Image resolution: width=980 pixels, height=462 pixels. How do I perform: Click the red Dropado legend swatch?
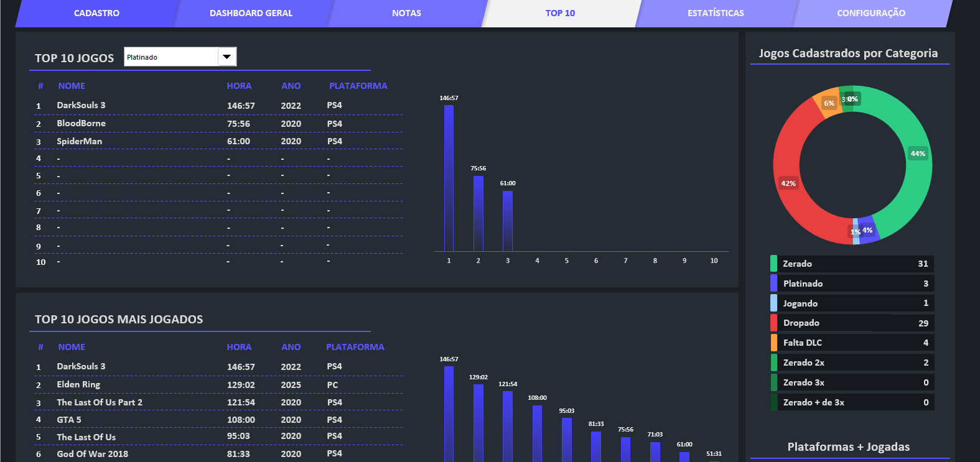click(x=773, y=323)
